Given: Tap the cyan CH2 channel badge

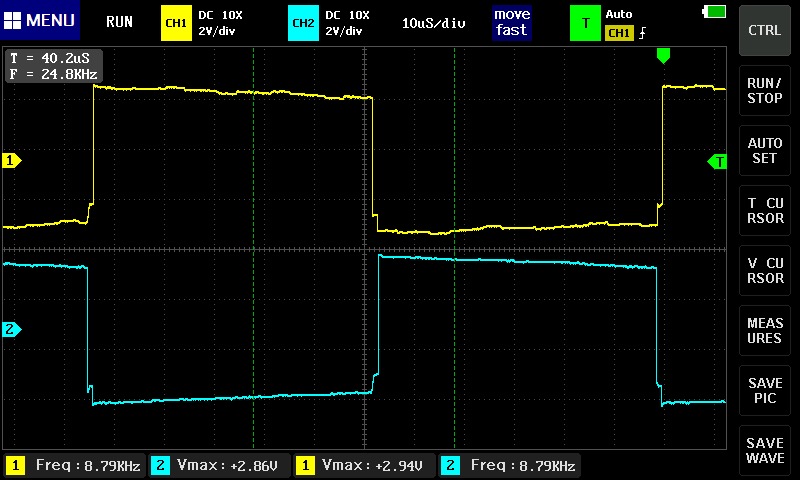Looking at the screenshot, I should click(302, 22).
